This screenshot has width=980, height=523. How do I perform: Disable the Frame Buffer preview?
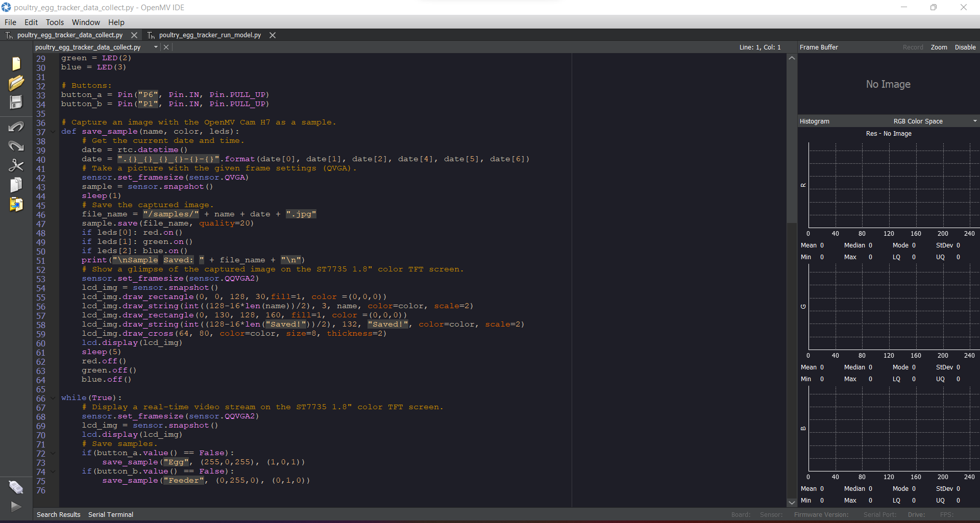[965, 47]
